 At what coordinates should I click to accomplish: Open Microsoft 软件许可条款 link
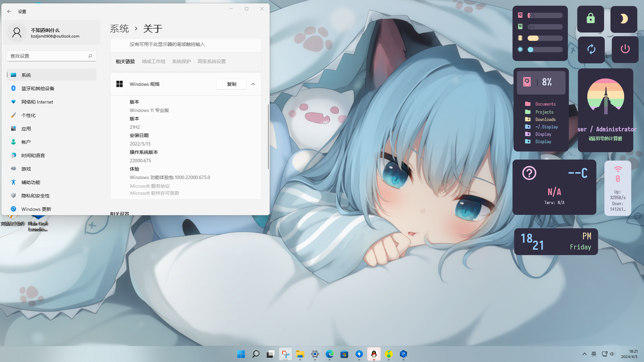[x=155, y=193]
